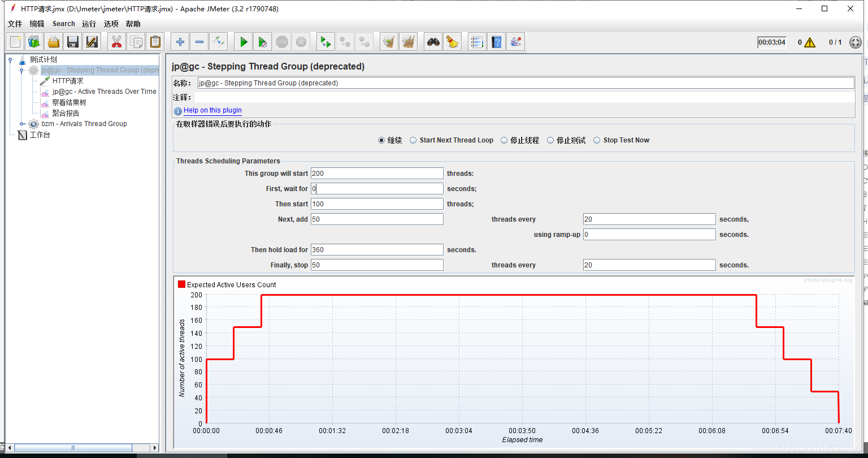868x458 pixels.
Task: Click the red Expected Active Users legend swatch
Action: [x=181, y=284]
